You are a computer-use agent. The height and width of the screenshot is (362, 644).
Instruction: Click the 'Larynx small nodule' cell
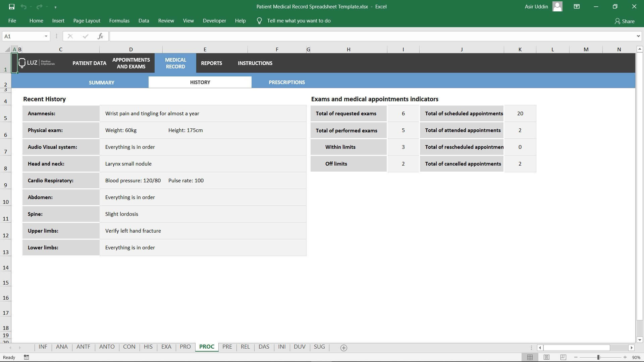coord(203,164)
